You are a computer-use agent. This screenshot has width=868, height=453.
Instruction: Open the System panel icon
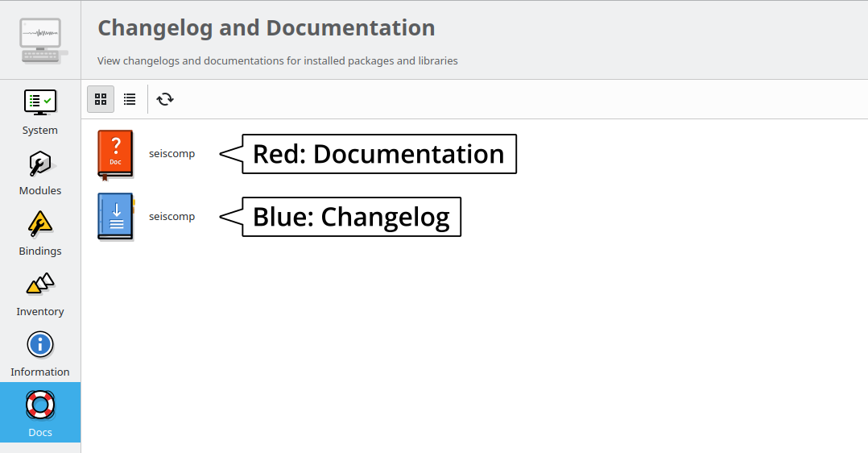(x=40, y=102)
